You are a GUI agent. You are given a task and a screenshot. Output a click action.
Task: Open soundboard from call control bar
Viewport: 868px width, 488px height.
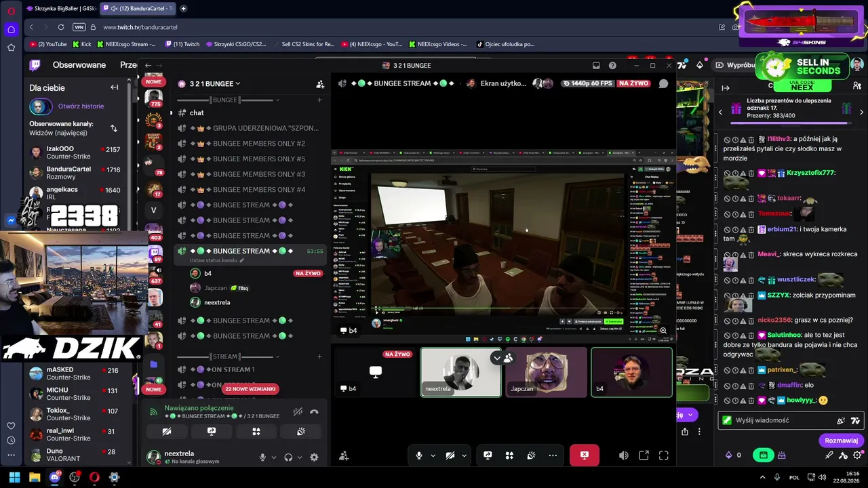pyautogui.click(x=531, y=455)
